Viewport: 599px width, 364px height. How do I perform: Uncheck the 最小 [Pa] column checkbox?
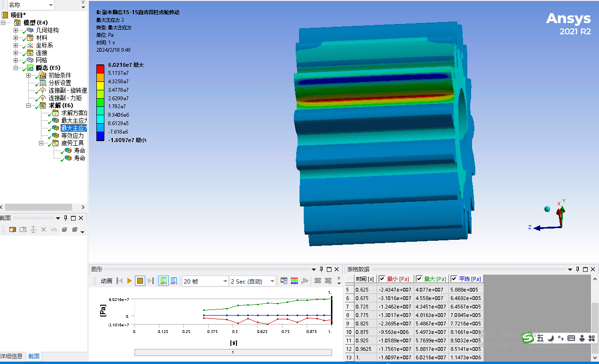(x=382, y=279)
